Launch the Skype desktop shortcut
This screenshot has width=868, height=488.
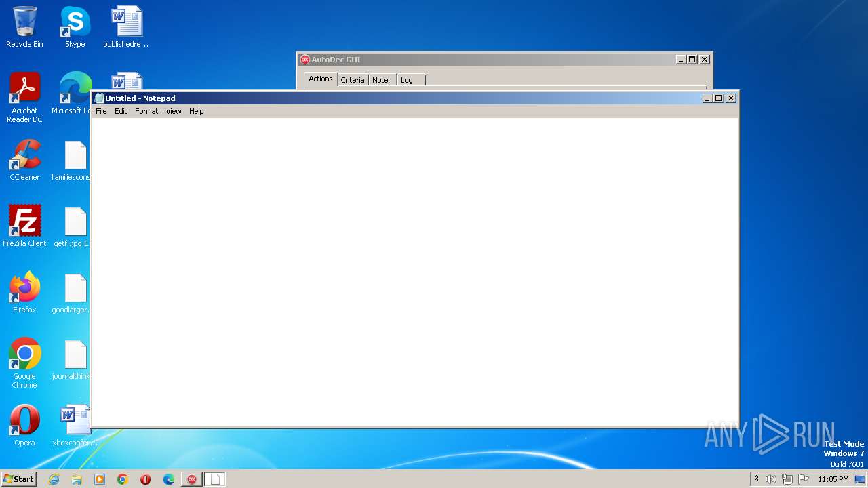pos(75,27)
